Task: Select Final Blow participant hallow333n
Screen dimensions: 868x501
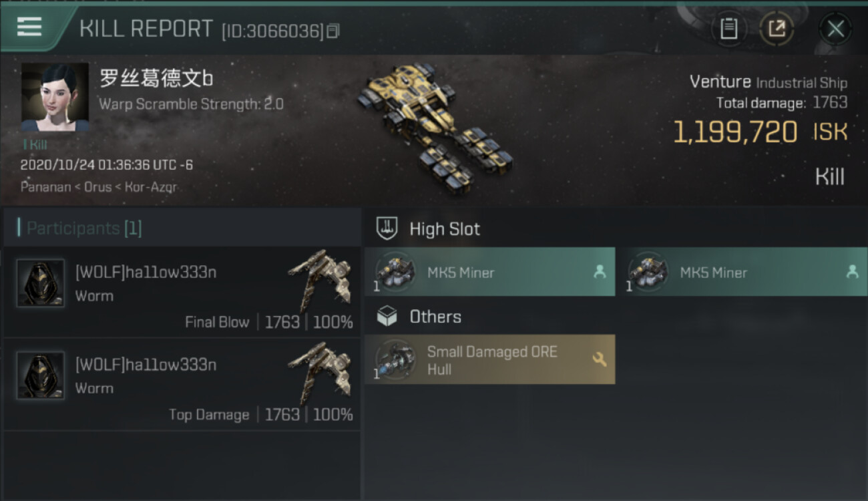Action: click(182, 293)
